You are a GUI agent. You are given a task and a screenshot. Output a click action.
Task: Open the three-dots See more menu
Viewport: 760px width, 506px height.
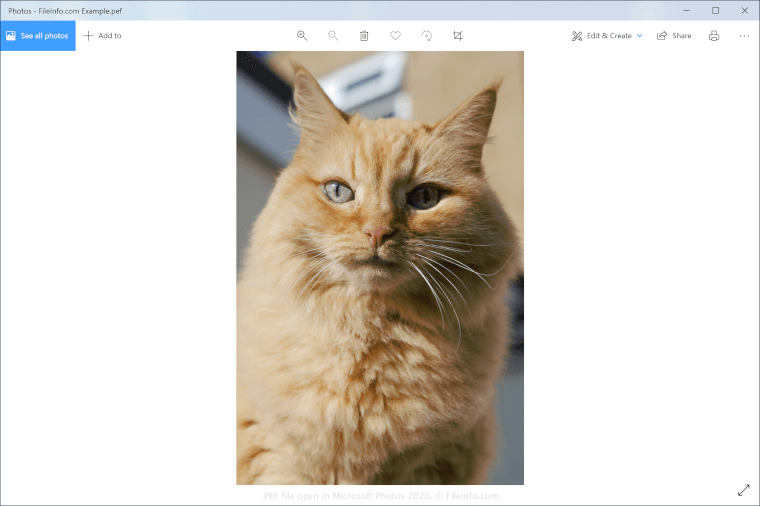[x=744, y=36]
